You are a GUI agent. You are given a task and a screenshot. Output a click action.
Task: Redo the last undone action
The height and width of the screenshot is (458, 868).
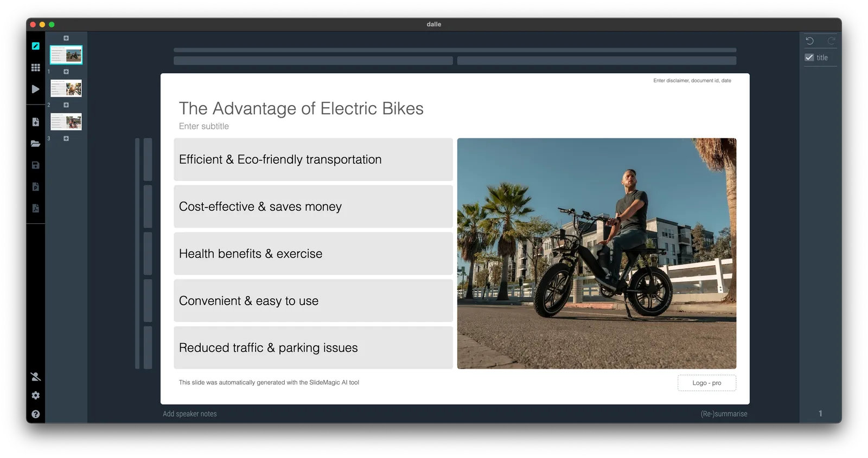click(x=831, y=41)
